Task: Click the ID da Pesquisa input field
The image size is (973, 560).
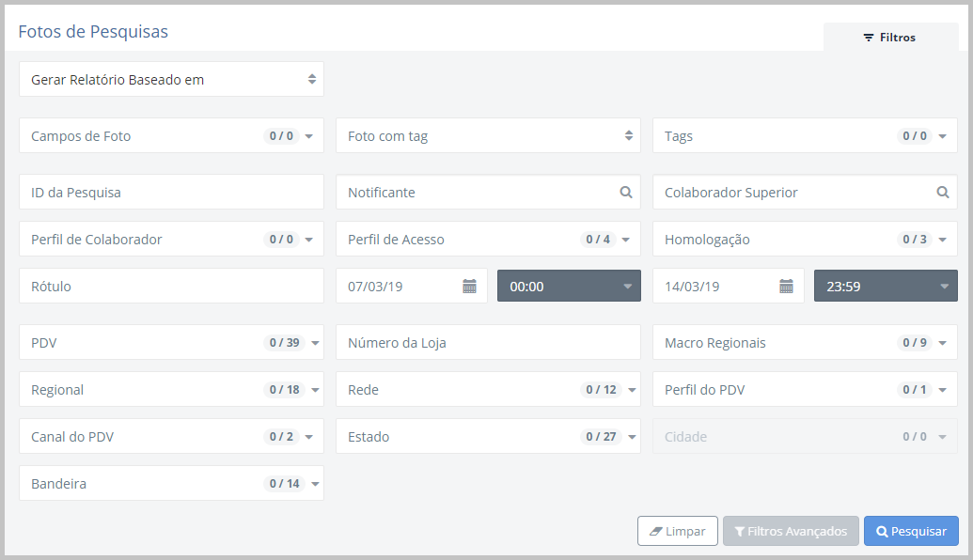Action: 171,193
